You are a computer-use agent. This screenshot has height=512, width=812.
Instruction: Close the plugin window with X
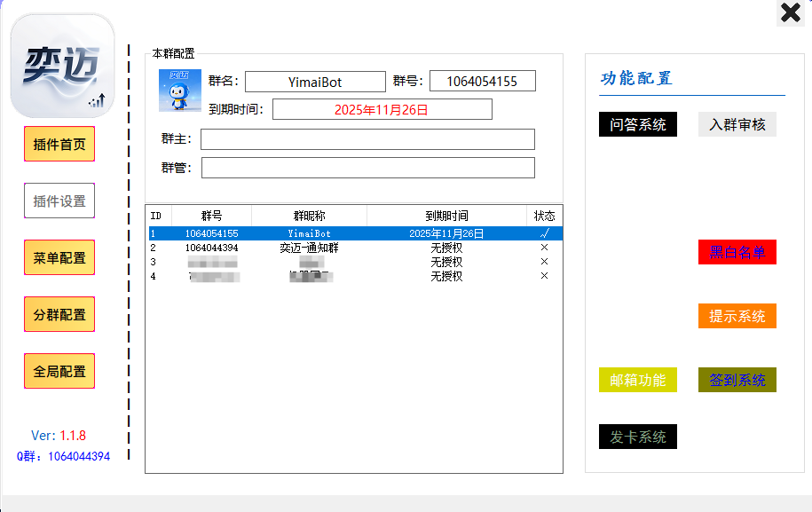tap(790, 13)
